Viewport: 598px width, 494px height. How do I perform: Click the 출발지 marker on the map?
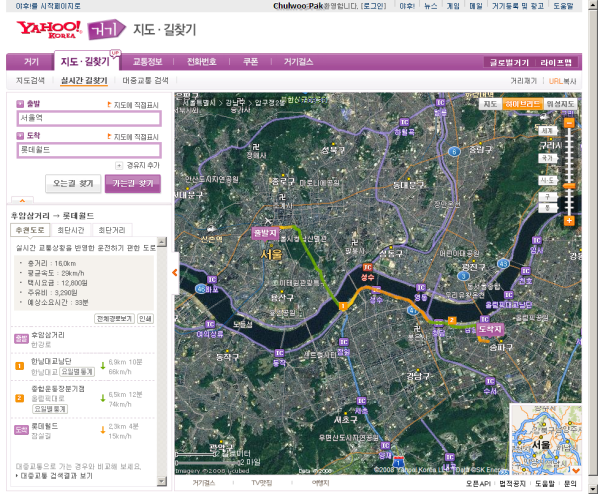[265, 233]
